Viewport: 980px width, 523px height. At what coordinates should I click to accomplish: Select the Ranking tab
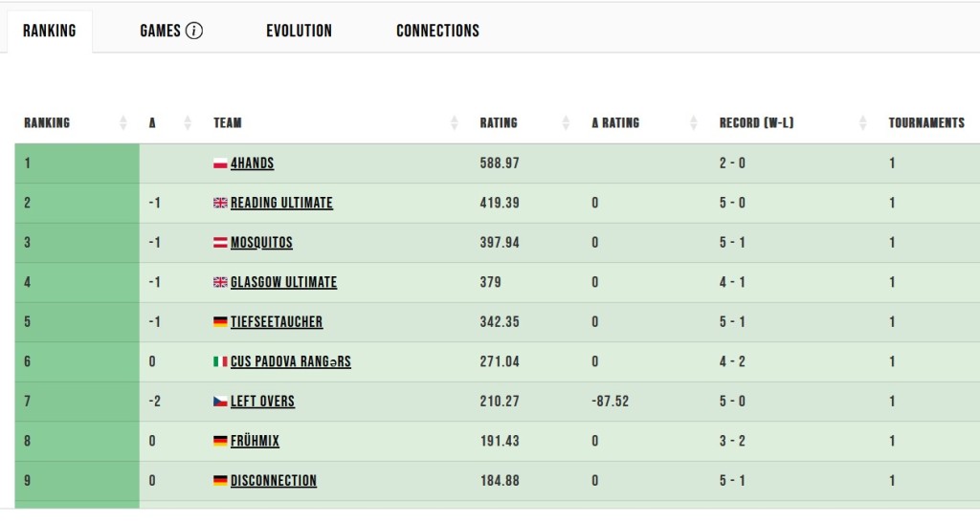coord(50,31)
